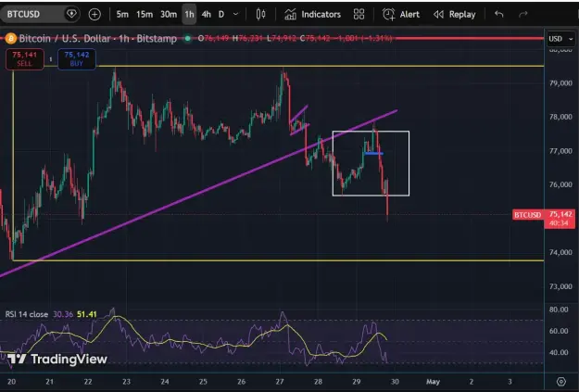
Task: Click the 75,142 current price tag
Action: point(560,219)
